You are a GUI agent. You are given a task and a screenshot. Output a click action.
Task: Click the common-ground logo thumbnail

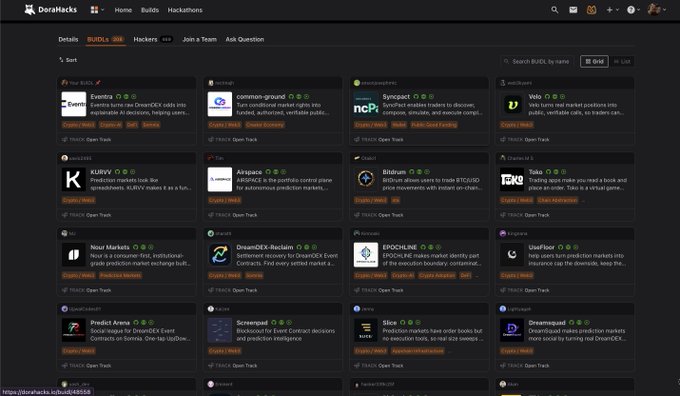click(x=220, y=104)
